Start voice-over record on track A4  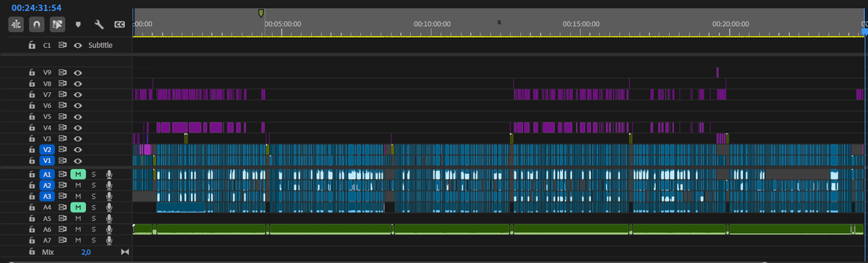tap(109, 207)
